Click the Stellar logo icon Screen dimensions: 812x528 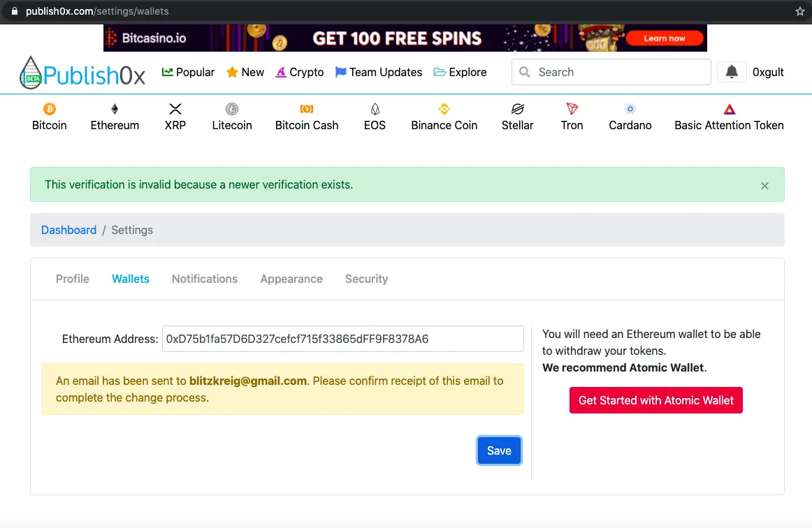[517, 109]
